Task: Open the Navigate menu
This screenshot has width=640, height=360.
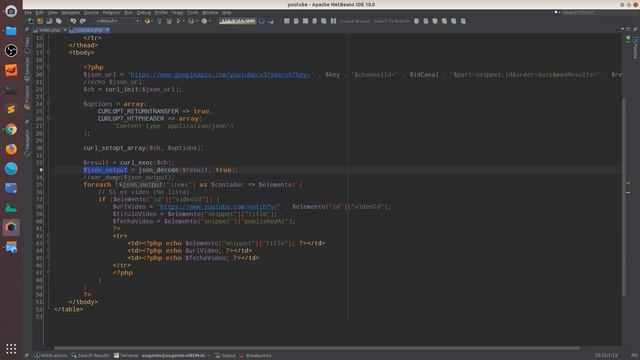Action: [x=70, y=13]
